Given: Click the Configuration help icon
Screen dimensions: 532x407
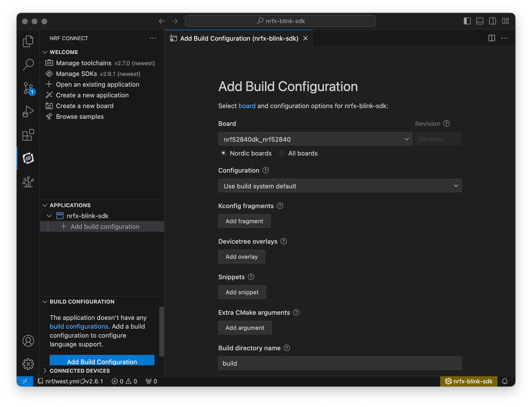Looking at the screenshot, I should pyautogui.click(x=266, y=170).
